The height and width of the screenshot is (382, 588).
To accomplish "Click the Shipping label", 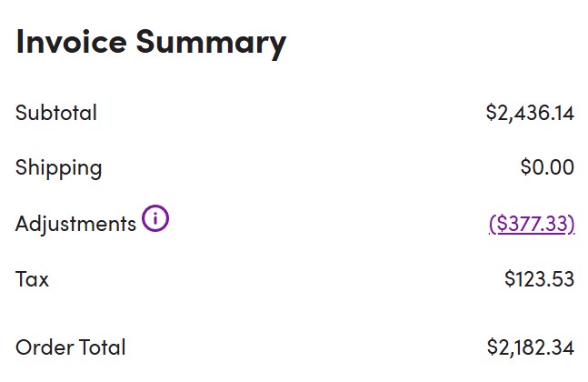I will 59,168.
